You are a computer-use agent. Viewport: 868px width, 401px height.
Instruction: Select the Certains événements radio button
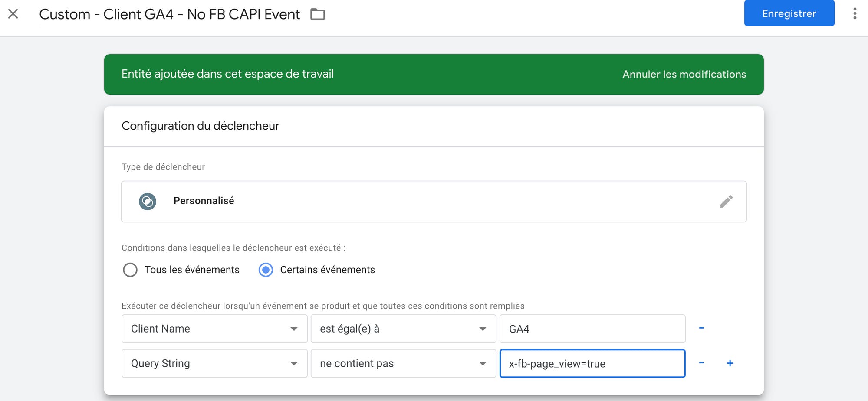(x=266, y=270)
